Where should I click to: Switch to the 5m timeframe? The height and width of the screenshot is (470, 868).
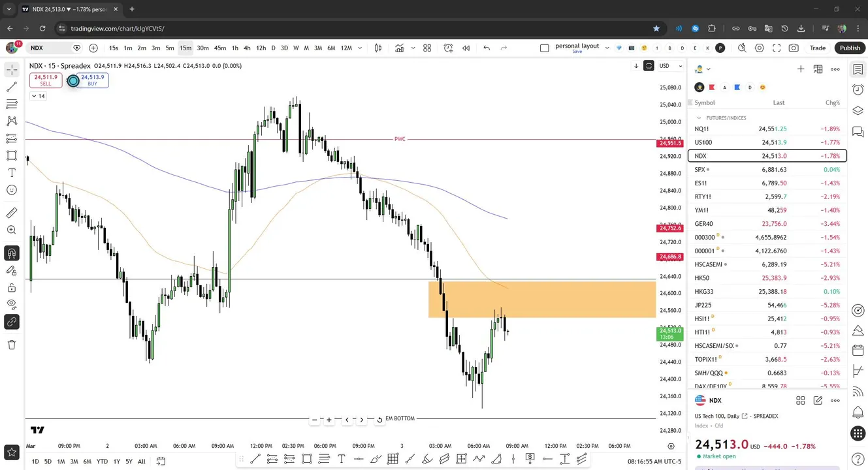point(169,48)
